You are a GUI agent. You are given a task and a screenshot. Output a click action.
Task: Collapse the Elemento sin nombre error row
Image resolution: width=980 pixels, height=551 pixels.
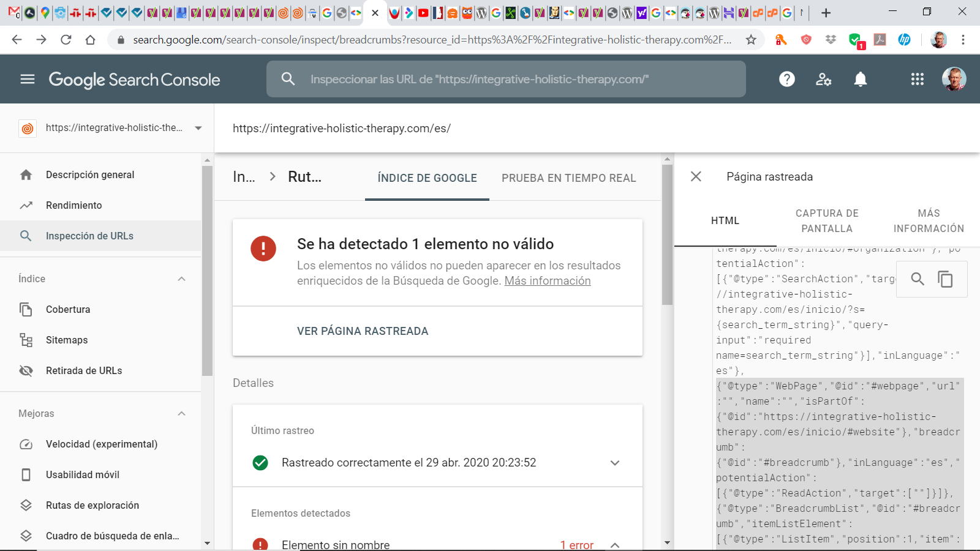(x=615, y=545)
